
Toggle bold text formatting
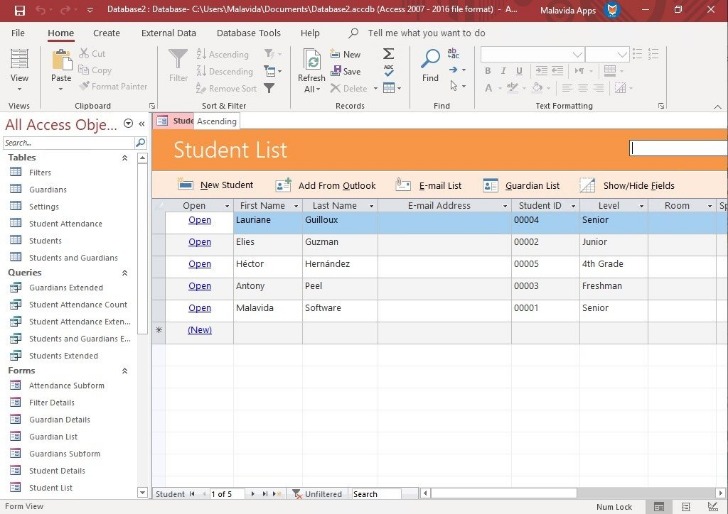pyautogui.click(x=488, y=71)
